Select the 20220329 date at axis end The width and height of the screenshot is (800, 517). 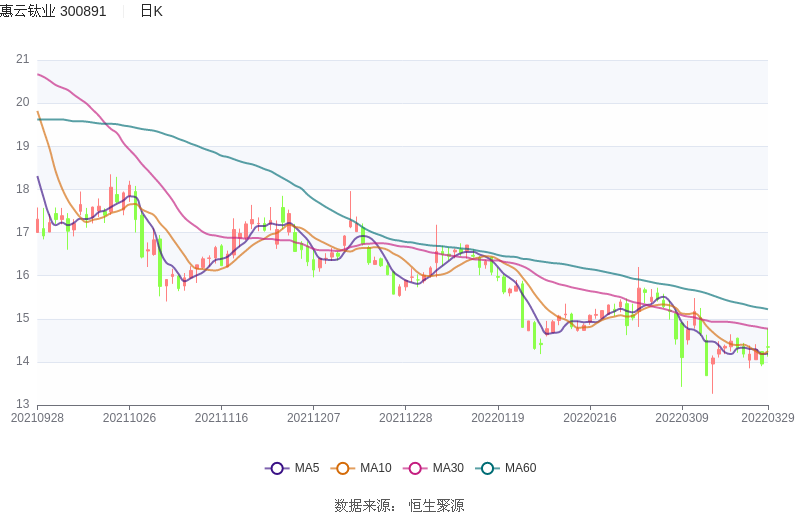(x=768, y=418)
